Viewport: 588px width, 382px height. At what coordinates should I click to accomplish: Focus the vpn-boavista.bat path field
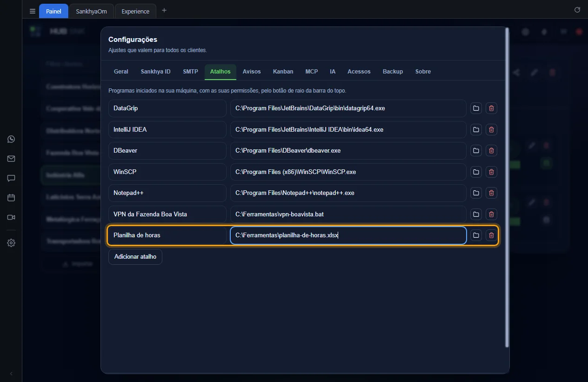[x=348, y=214]
